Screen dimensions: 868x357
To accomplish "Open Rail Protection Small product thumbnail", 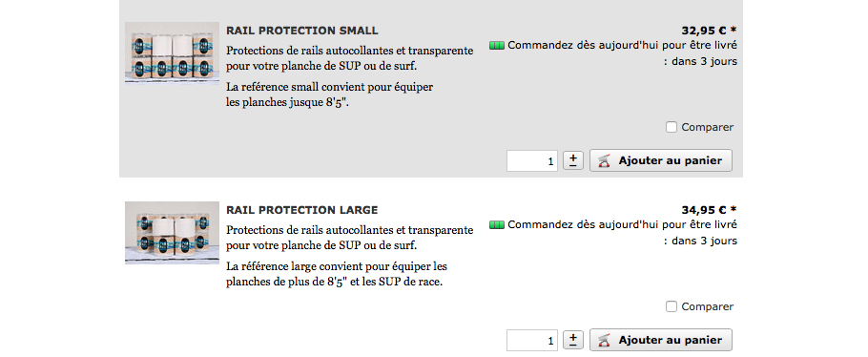I will 172,52.
